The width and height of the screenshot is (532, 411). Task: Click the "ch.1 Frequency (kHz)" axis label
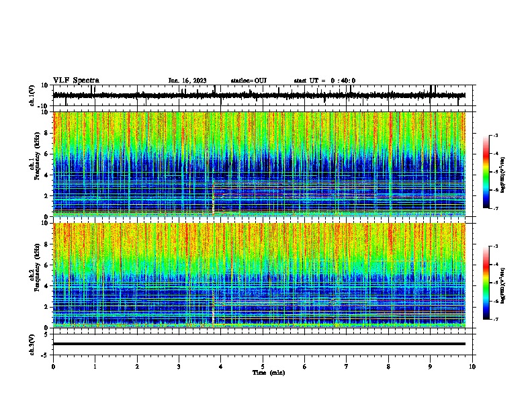[35, 156]
